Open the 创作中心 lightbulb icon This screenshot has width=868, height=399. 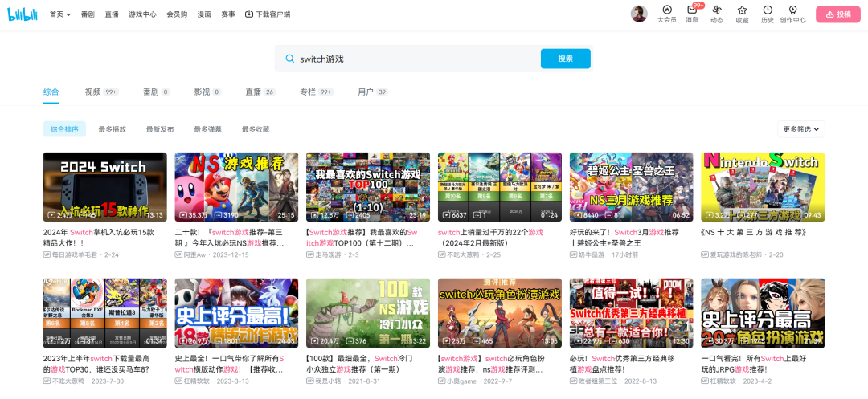[x=792, y=10]
